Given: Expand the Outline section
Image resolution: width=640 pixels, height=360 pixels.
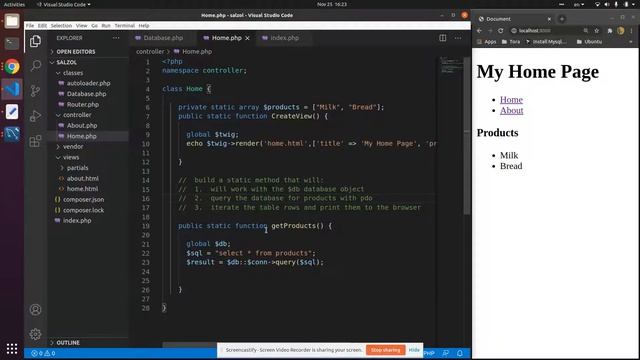Looking at the screenshot, I should click(x=68, y=343).
